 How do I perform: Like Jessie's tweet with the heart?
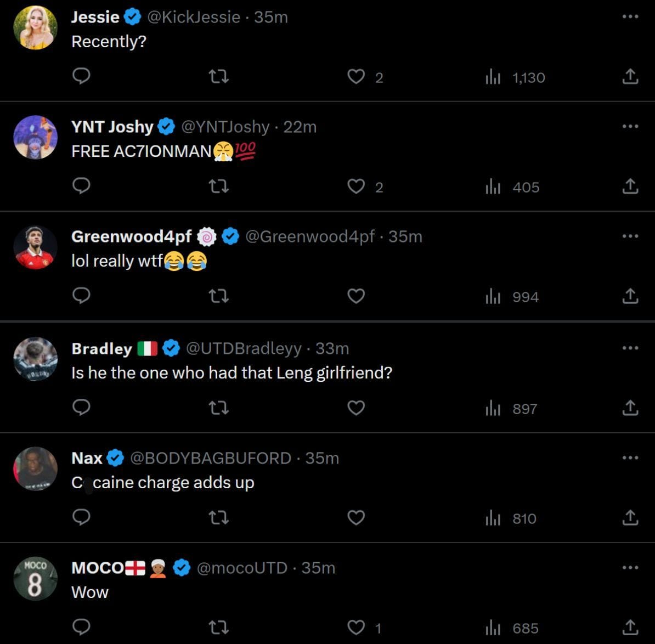tap(356, 76)
